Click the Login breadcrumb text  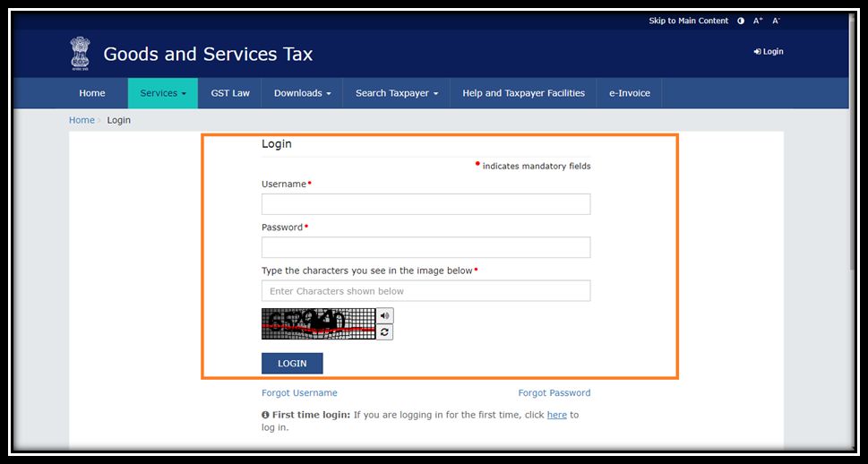[119, 120]
